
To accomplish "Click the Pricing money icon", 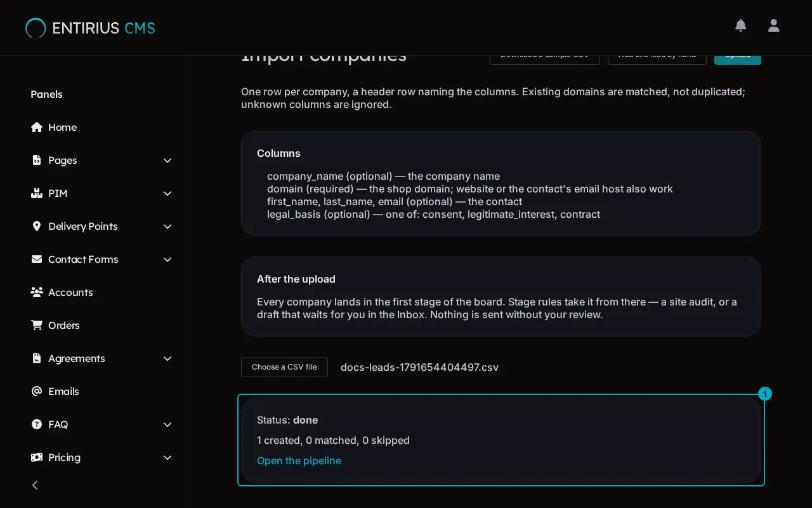I will point(37,457).
